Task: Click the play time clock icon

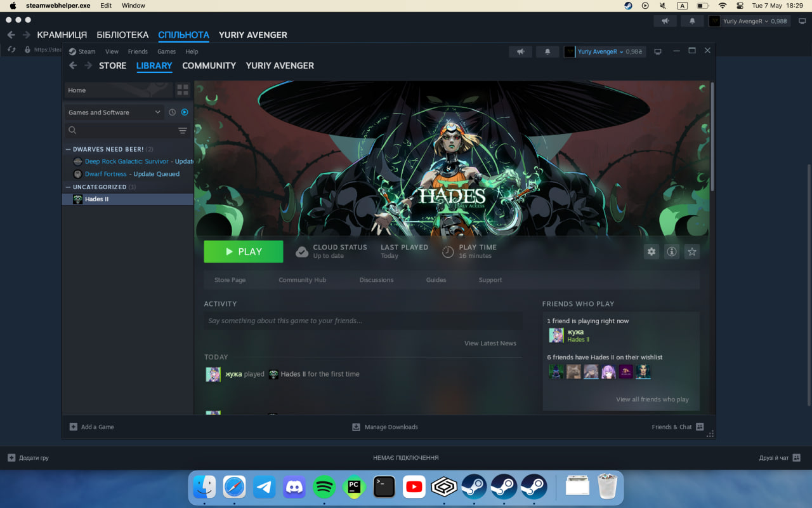Action: click(448, 251)
